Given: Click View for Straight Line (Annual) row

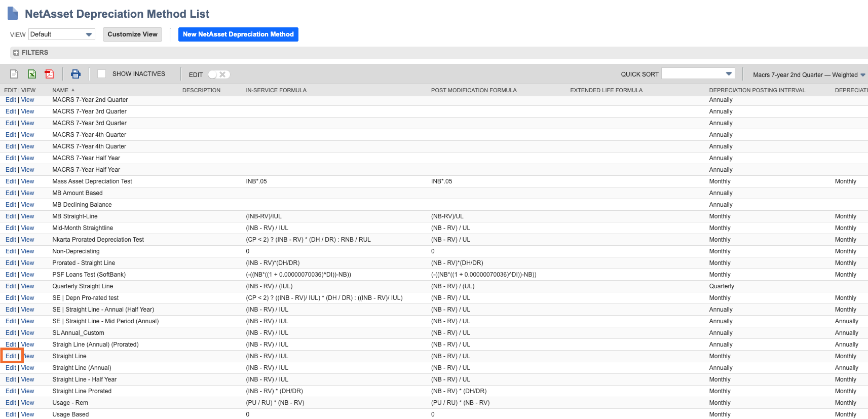Looking at the screenshot, I should click(28, 368).
